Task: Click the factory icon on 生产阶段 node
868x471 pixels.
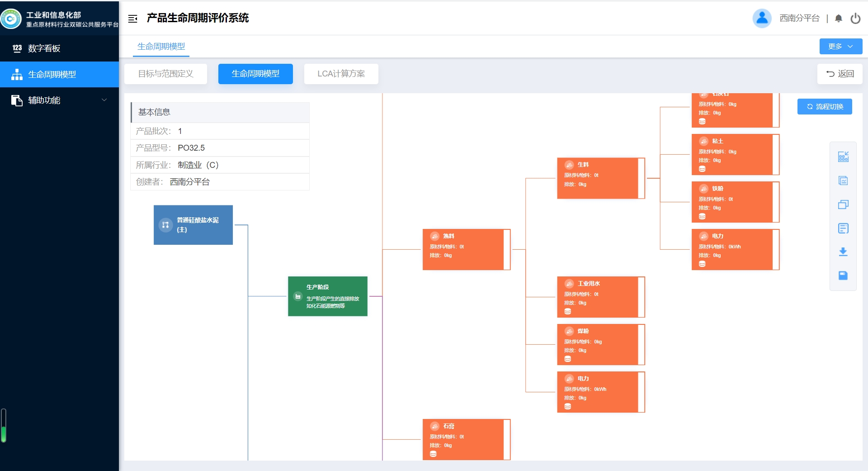Action: pyautogui.click(x=298, y=296)
